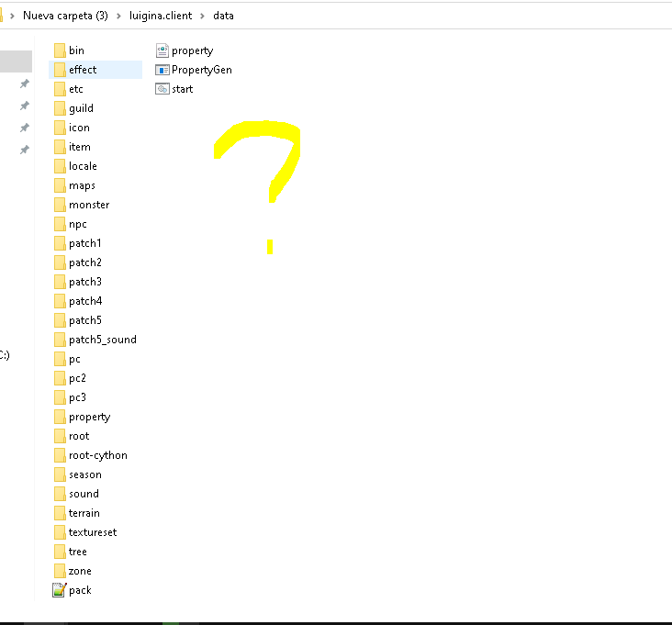672x625 pixels.
Task: Select the highlighted sidebar navigation item
Action: click(x=16, y=61)
